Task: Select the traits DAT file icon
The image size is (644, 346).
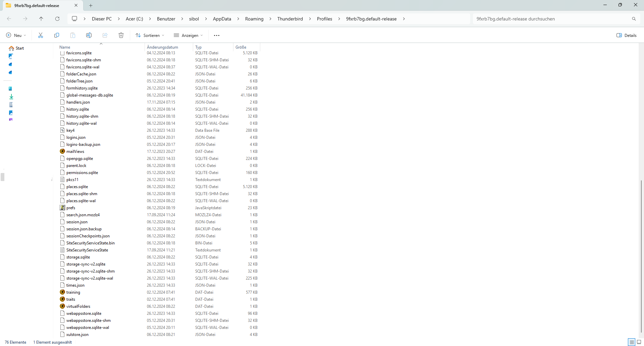Action: (x=62, y=299)
